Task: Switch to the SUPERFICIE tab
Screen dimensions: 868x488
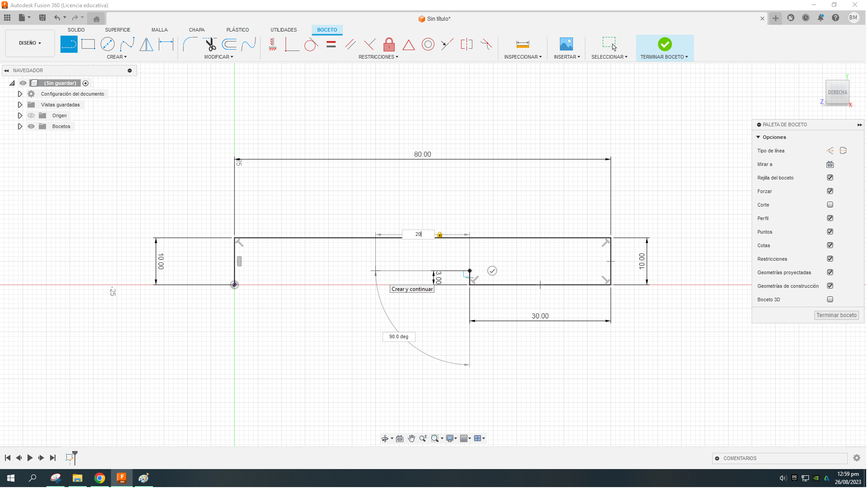Action: click(x=118, y=30)
